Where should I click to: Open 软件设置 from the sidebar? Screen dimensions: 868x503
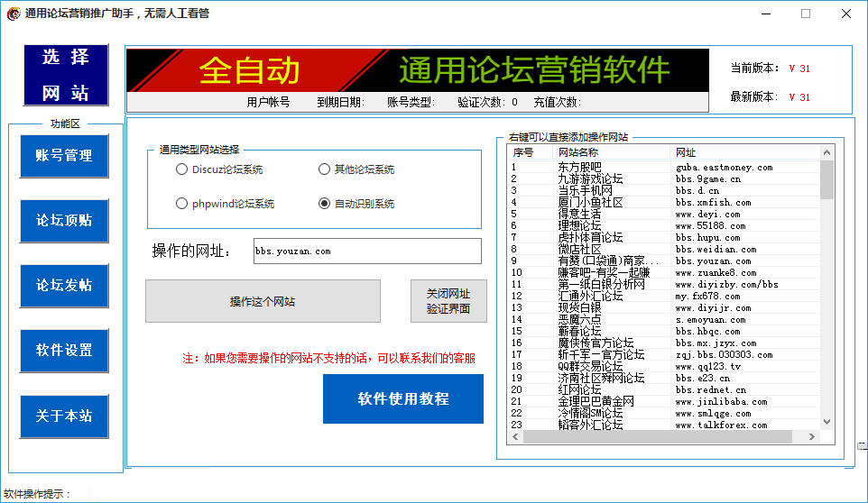[x=64, y=351]
